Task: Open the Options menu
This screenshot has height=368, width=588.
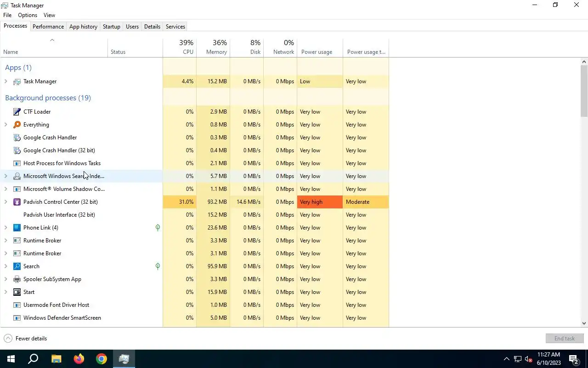Action: [28, 15]
